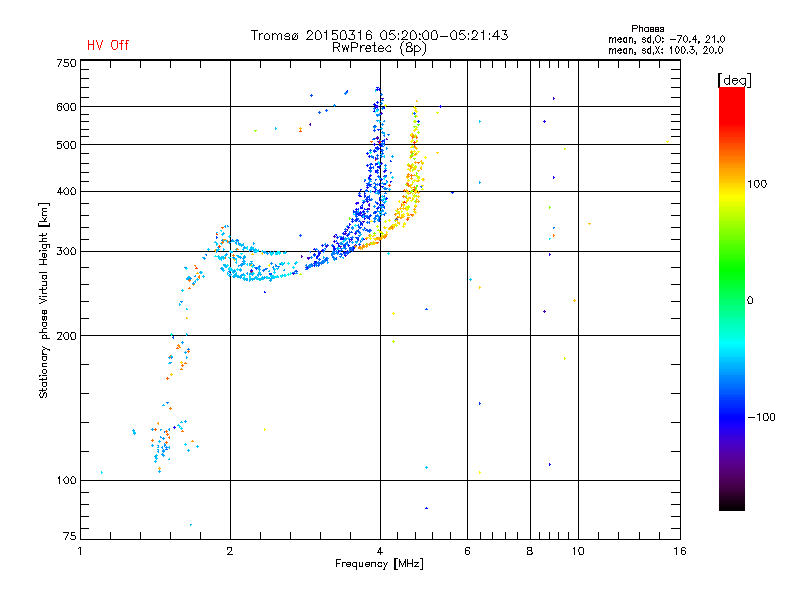This screenshot has width=800, height=600.
Task: Click the '[deg]' colorbar unit label
Action: pos(734,80)
